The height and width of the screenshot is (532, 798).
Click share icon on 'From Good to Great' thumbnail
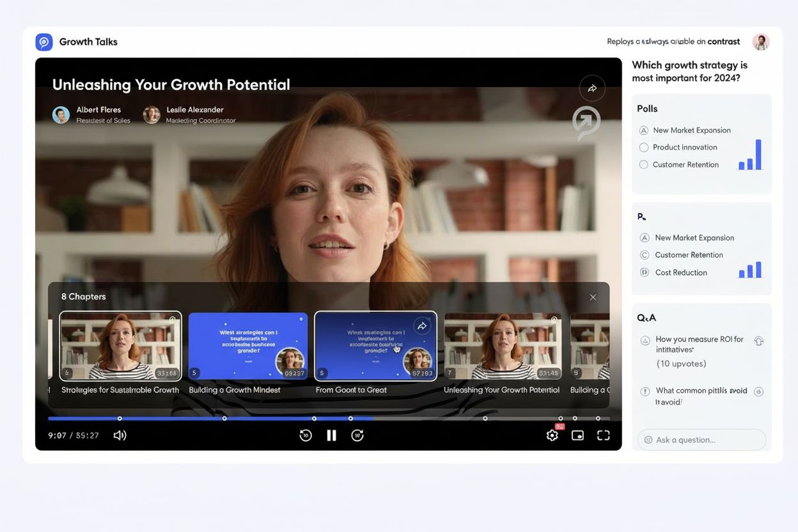pos(422,326)
